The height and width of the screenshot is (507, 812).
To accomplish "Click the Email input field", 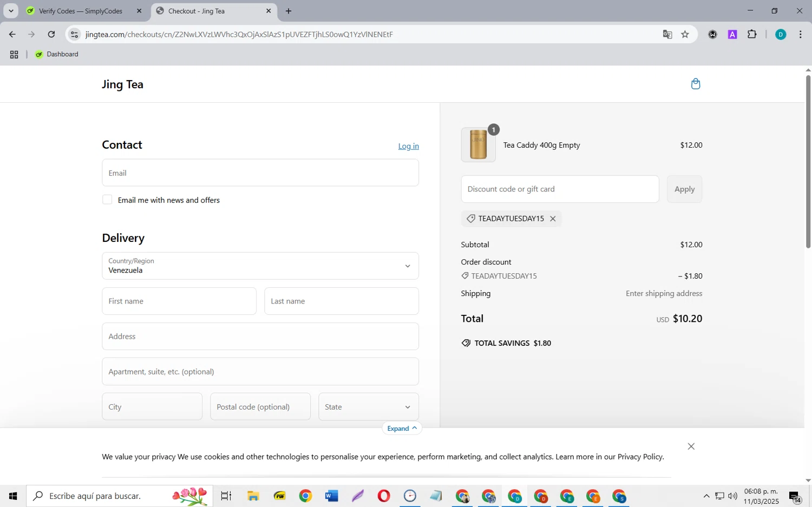I will tap(260, 173).
